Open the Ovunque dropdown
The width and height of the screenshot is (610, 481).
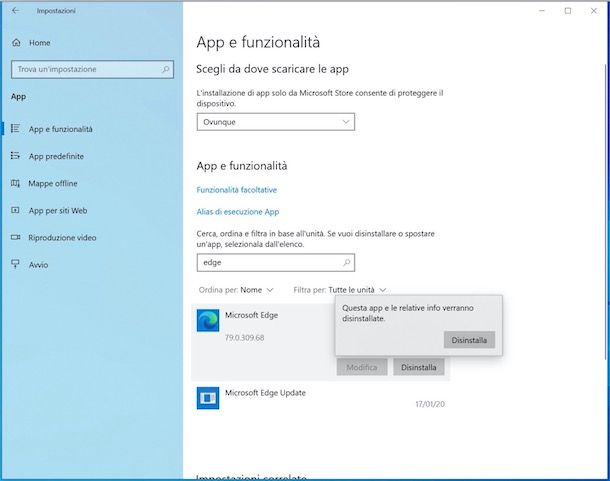(275, 122)
